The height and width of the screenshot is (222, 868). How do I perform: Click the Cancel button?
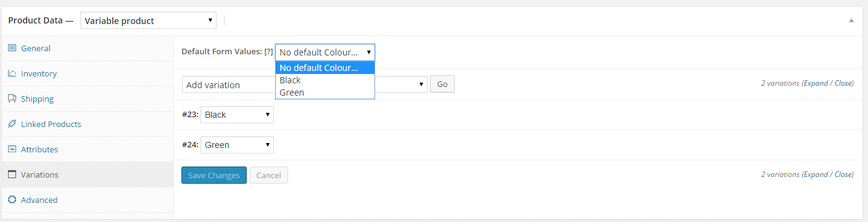coord(269,175)
